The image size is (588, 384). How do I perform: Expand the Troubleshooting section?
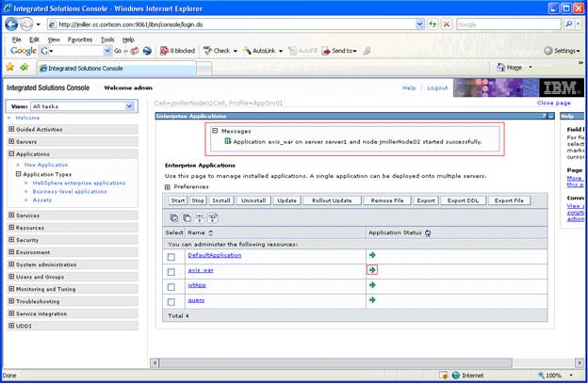coord(11,301)
